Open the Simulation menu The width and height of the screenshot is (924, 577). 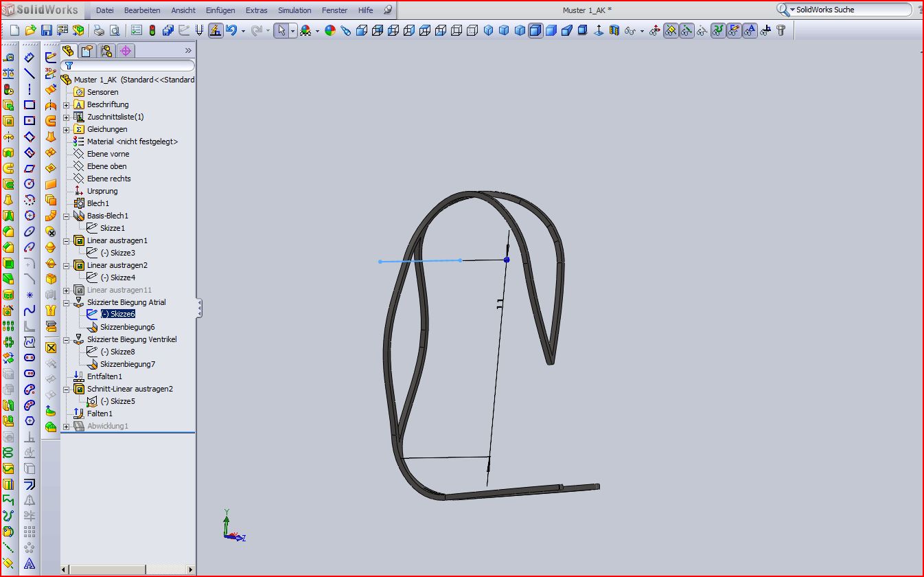click(x=294, y=10)
